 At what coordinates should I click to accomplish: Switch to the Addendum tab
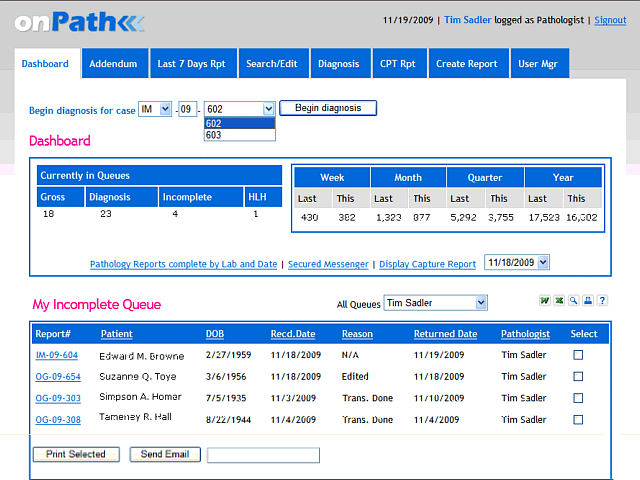(x=113, y=64)
